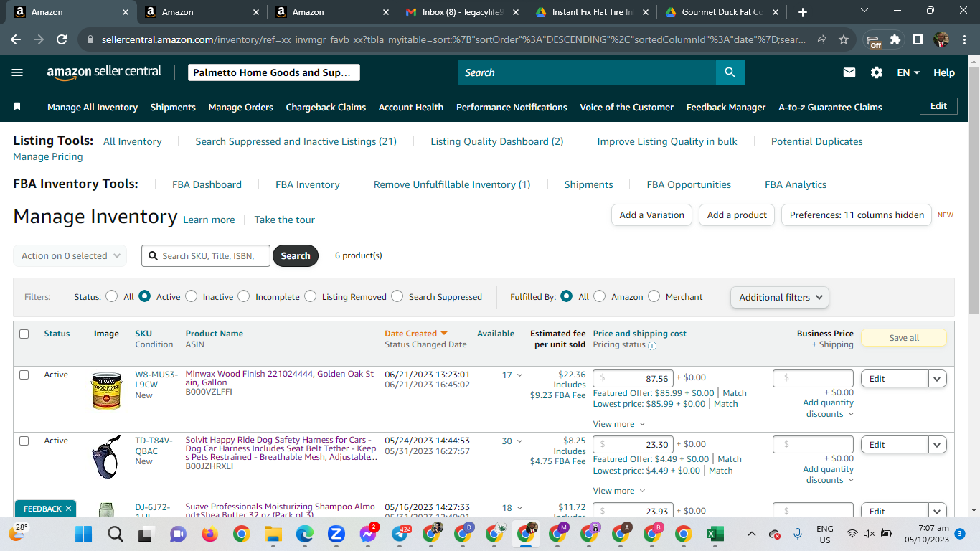Open the Windows Start menu

84,534
